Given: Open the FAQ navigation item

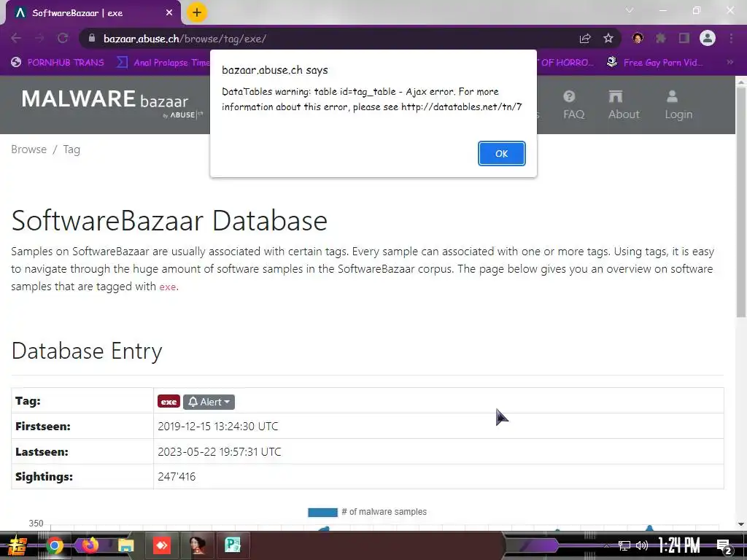Looking at the screenshot, I should coord(573,105).
